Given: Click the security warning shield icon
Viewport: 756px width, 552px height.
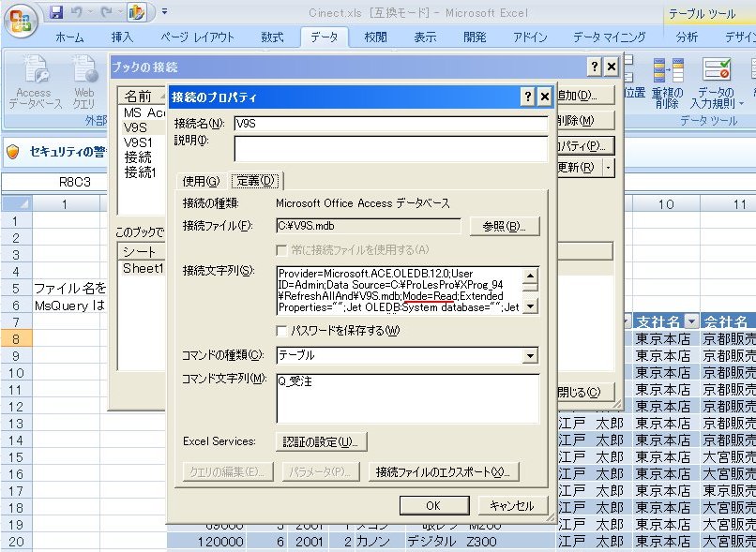Looking at the screenshot, I should (13, 152).
